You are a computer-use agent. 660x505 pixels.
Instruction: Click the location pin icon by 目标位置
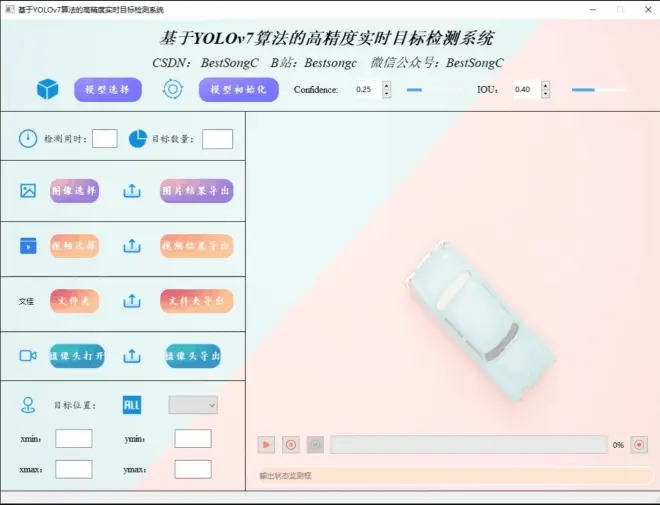click(x=28, y=405)
